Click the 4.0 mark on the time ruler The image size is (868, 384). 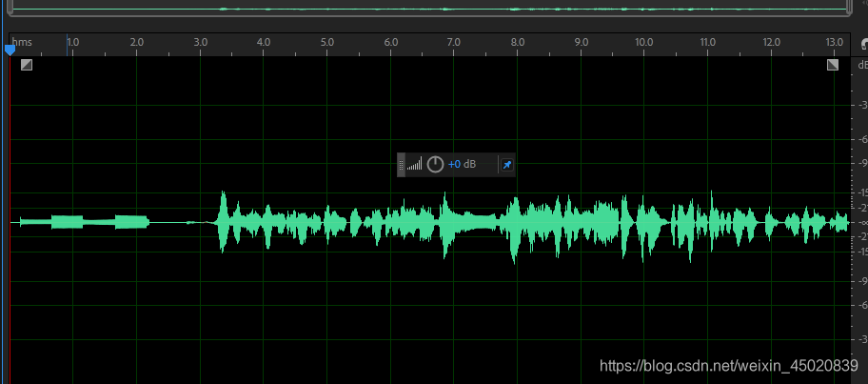pos(264,42)
